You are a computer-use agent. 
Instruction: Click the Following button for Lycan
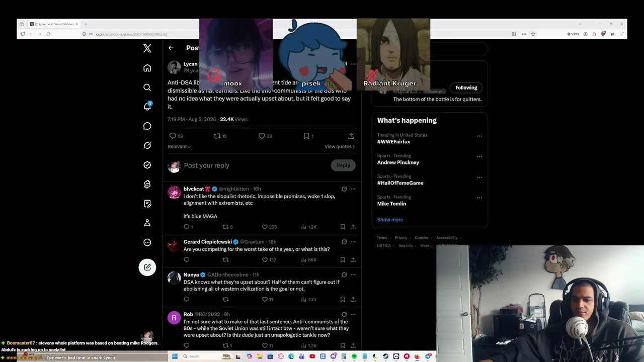pos(466,87)
